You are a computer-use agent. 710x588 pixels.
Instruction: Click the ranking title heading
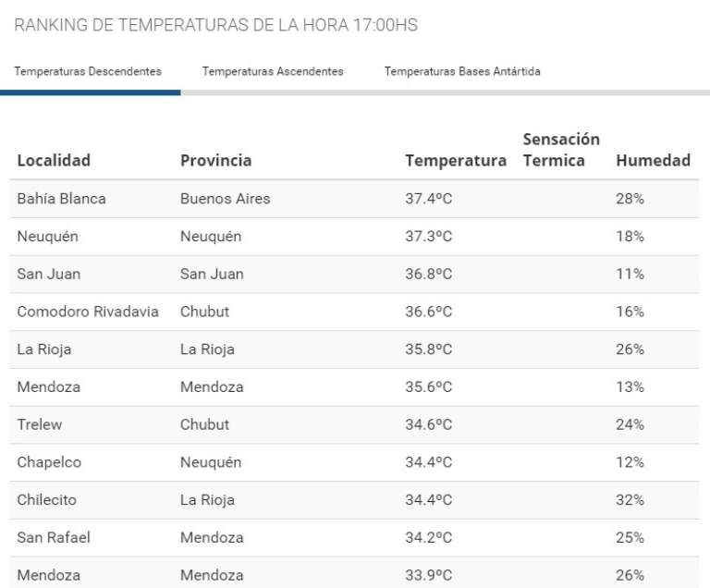pyautogui.click(x=216, y=25)
